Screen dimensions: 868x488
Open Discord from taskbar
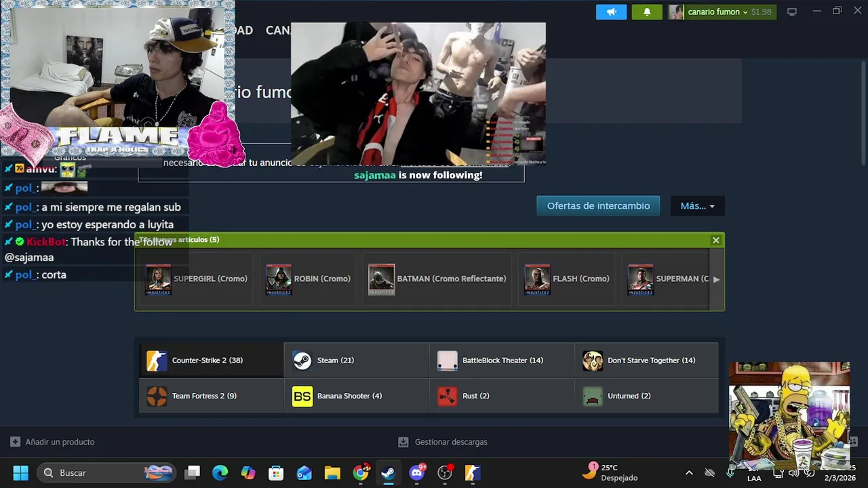pyautogui.click(x=417, y=472)
